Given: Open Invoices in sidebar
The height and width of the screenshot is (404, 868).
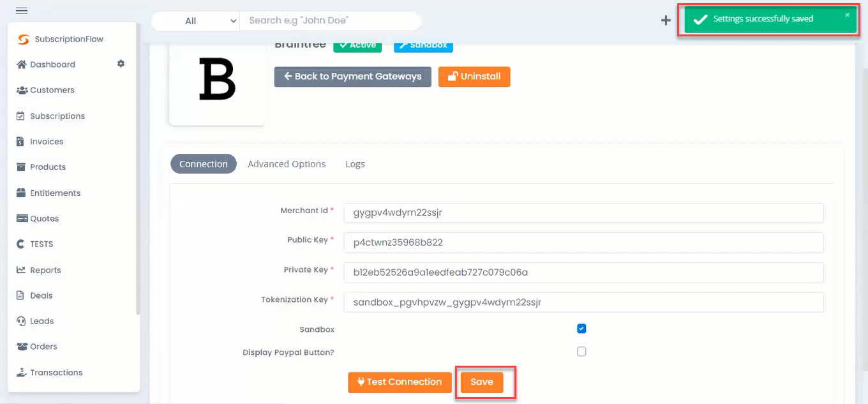Looking at the screenshot, I should (47, 142).
